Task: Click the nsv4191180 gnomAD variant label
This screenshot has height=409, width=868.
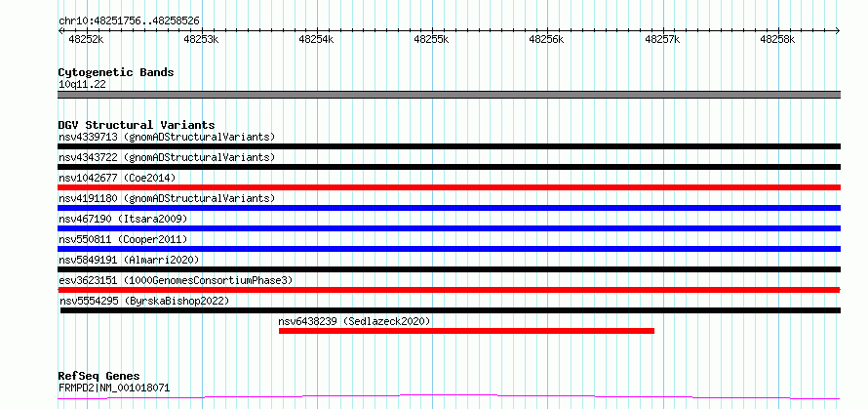Action: 167,198
